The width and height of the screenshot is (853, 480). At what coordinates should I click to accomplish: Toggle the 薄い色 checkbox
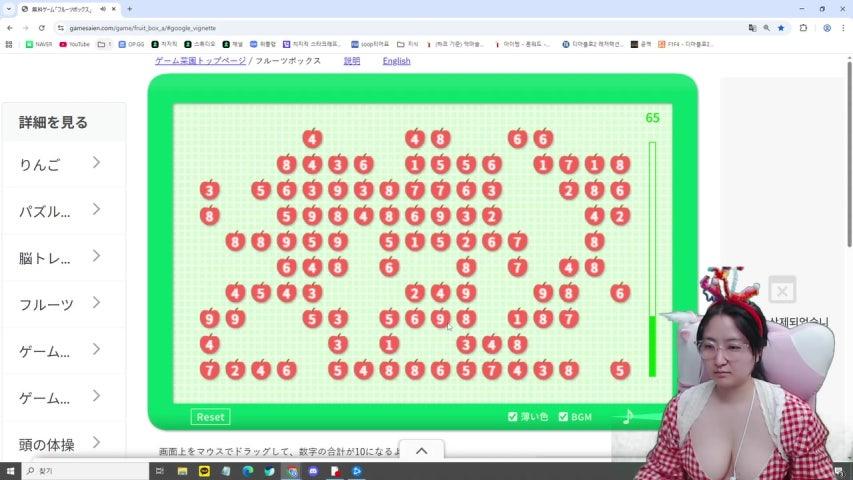(x=512, y=416)
